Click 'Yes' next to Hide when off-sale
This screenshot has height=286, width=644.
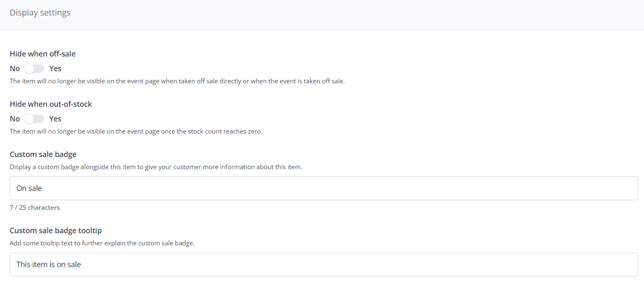pyautogui.click(x=55, y=69)
